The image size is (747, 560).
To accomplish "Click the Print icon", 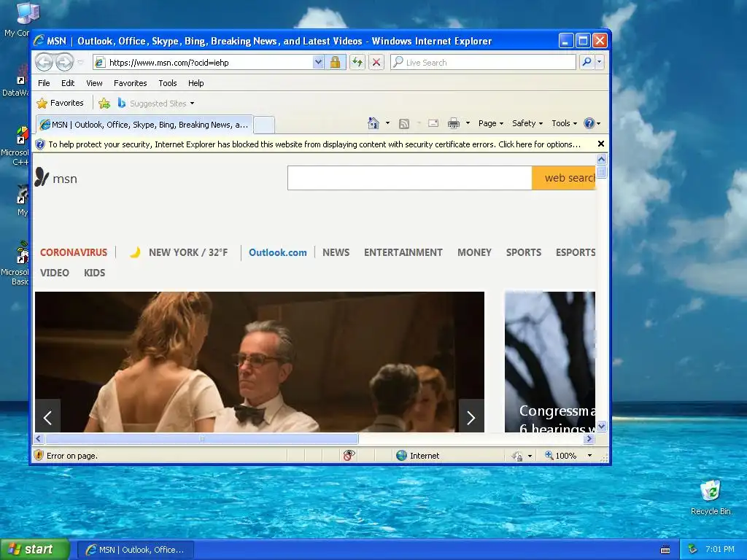I will 454,123.
